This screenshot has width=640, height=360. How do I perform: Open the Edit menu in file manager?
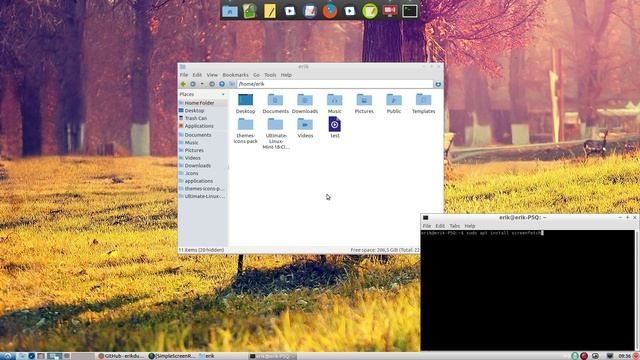pyautogui.click(x=197, y=75)
